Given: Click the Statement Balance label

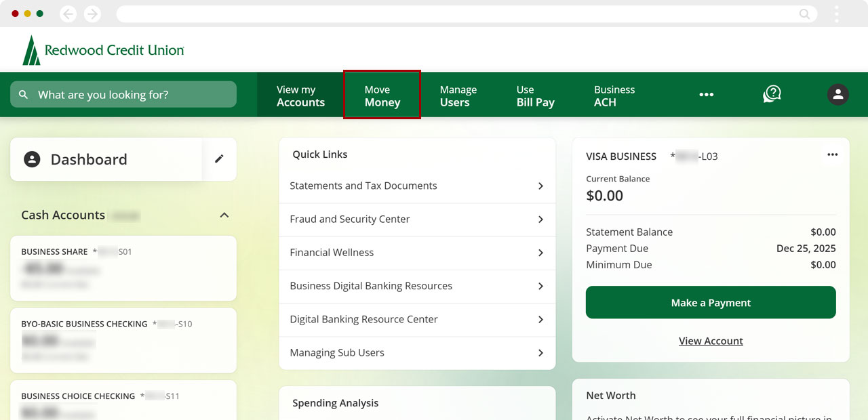Looking at the screenshot, I should pyautogui.click(x=629, y=232).
